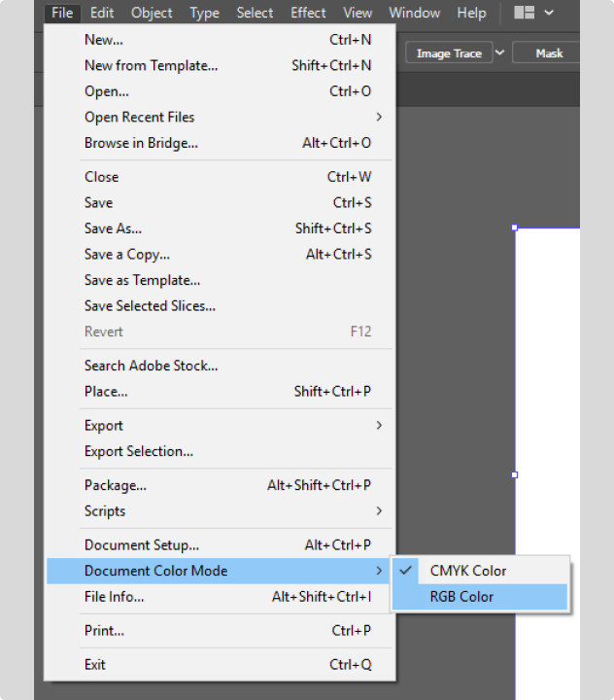Select Print... from the File menu
The width and height of the screenshot is (614, 700).
click(221, 631)
